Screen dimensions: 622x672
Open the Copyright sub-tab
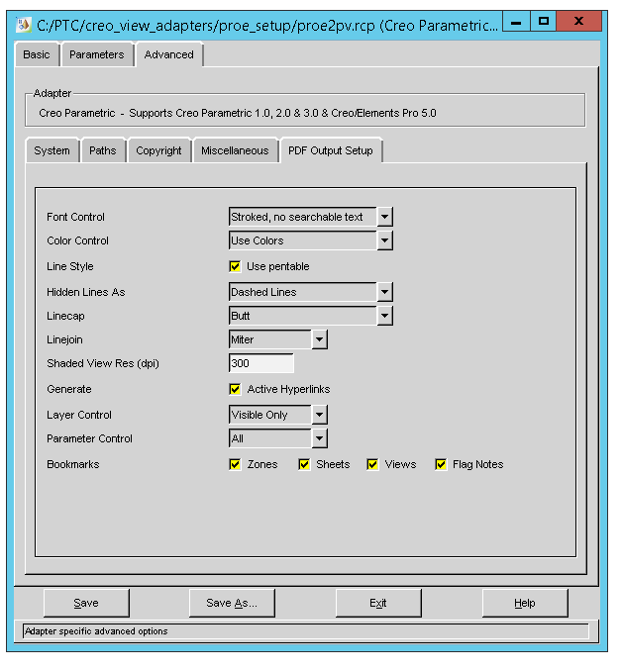tap(158, 150)
